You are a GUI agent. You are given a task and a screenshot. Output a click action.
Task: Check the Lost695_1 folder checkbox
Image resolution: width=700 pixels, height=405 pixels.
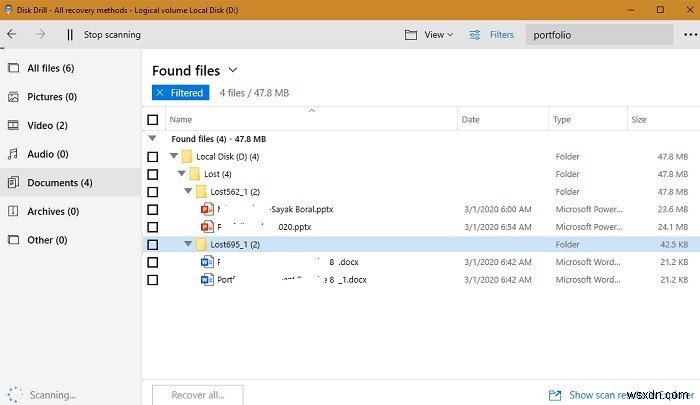(x=153, y=245)
